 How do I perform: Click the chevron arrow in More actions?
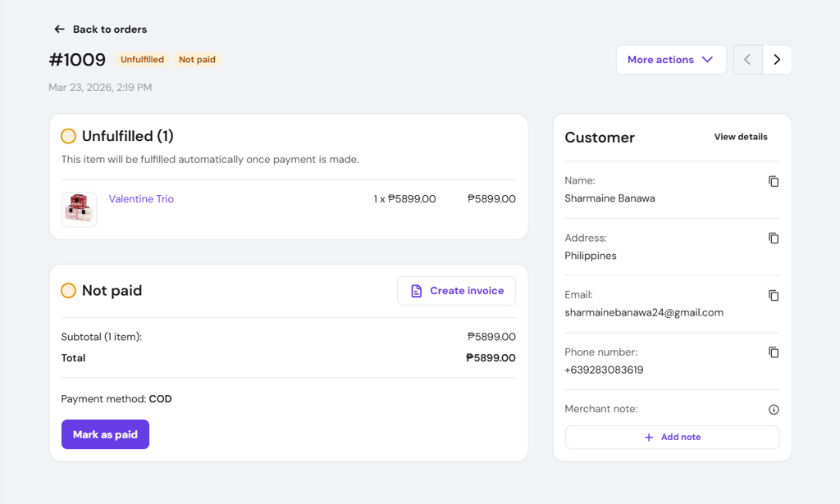tap(707, 59)
